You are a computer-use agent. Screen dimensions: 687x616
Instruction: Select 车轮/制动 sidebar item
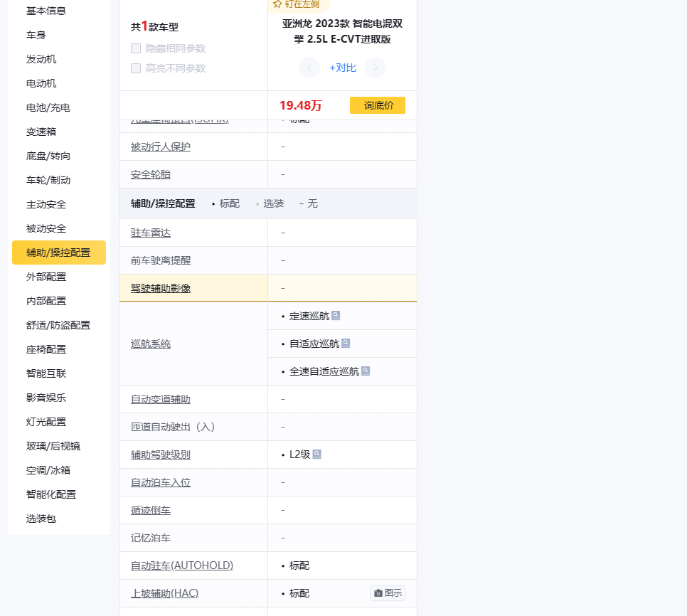[x=48, y=180]
